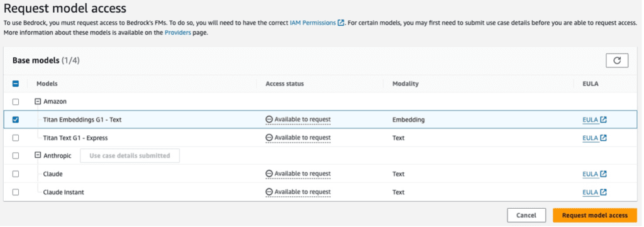644x227 pixels.
Task: Open EULA external icon for Claude row
Action: (603, 174)
